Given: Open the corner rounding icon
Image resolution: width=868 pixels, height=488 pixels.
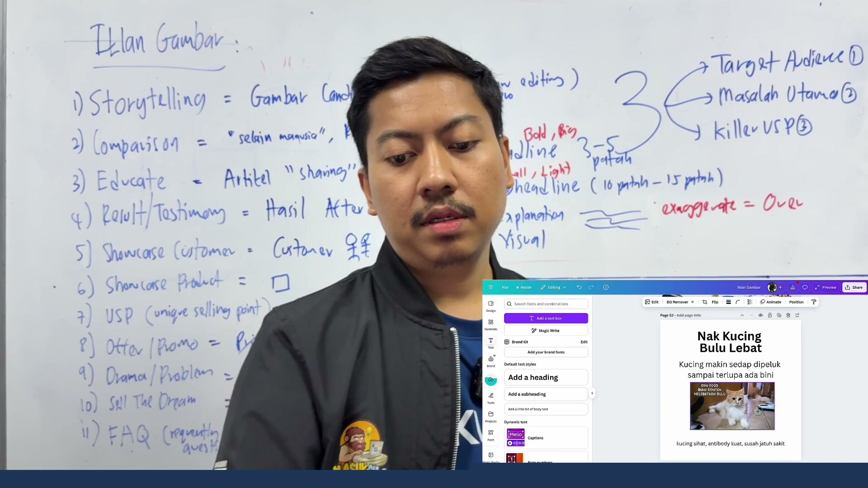Looking at the screenshot, I should point(738,302).
